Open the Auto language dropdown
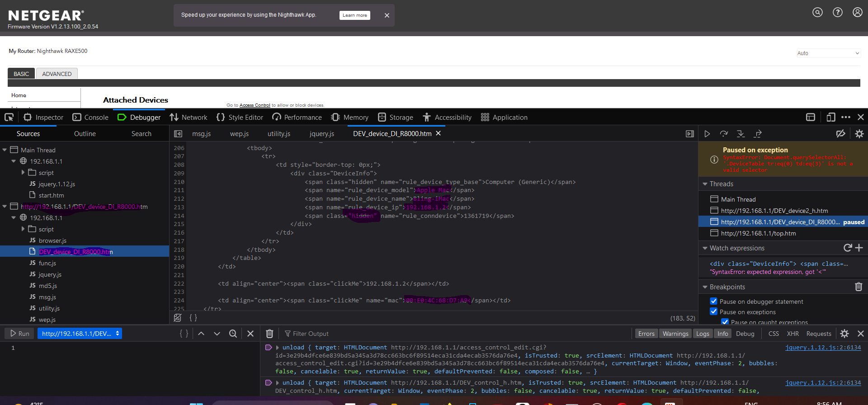Screen dimensions: 868x405 (828, 53)
